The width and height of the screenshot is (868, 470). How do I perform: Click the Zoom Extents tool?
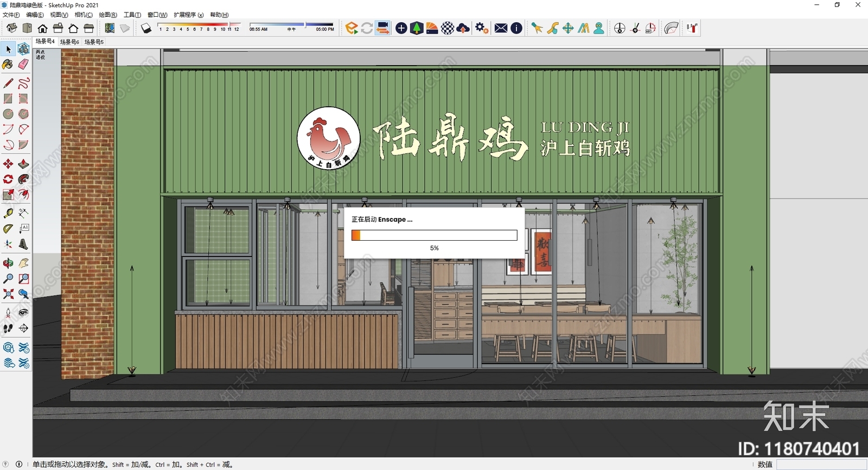(8, 294)
